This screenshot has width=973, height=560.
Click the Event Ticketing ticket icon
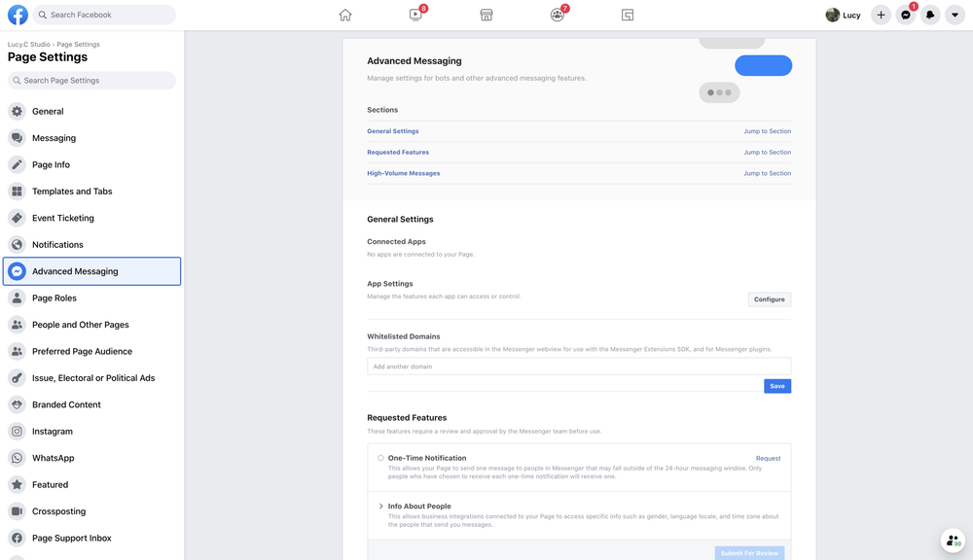(17, 218)
